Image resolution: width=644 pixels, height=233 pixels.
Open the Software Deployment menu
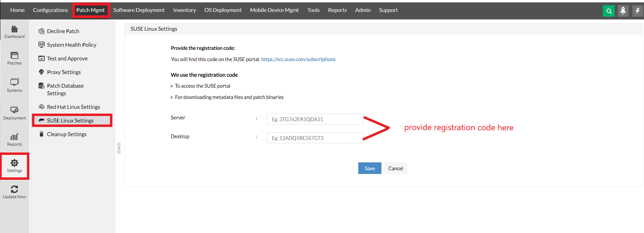139,10
